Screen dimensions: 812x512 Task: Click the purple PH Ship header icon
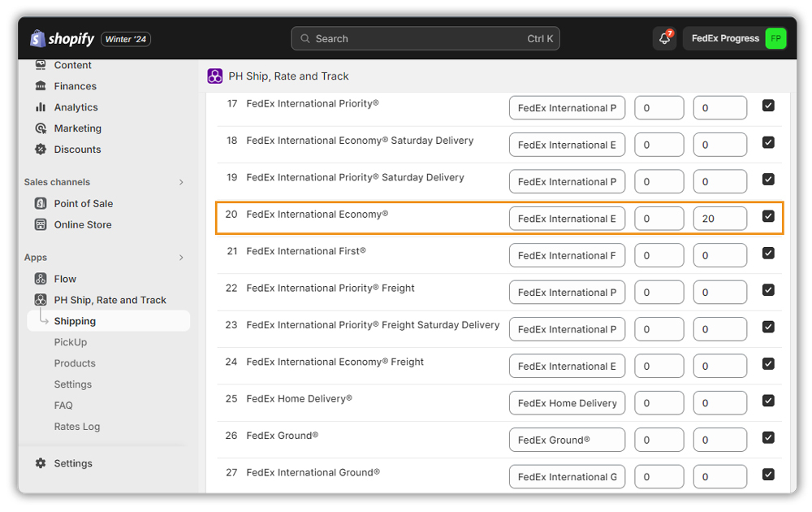[215, 76]
